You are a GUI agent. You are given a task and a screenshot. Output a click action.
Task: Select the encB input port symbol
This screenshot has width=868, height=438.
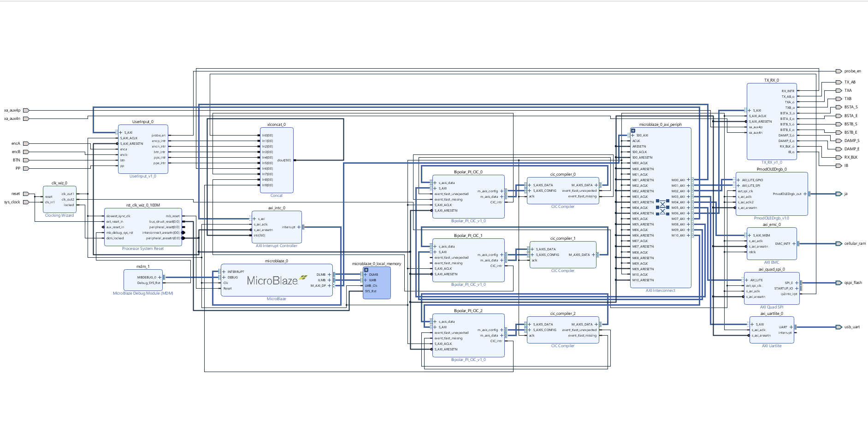[26, 152]
